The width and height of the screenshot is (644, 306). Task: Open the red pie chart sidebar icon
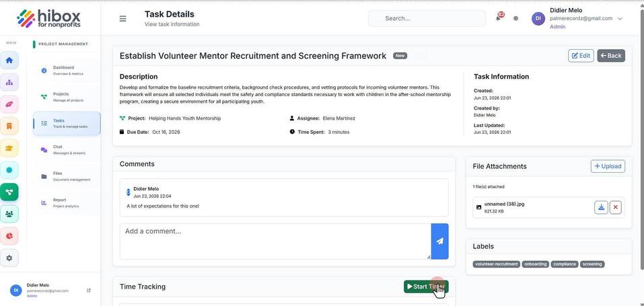[x=9, y=236]
